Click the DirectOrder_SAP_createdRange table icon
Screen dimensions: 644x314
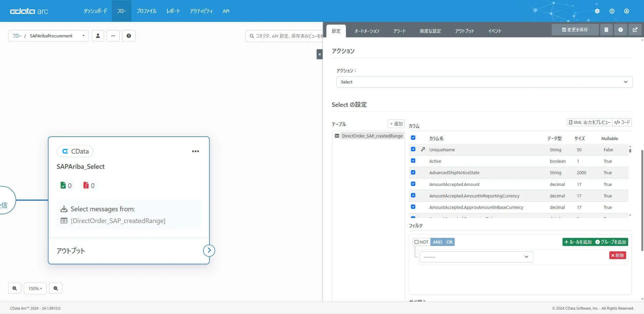[337, 136]
